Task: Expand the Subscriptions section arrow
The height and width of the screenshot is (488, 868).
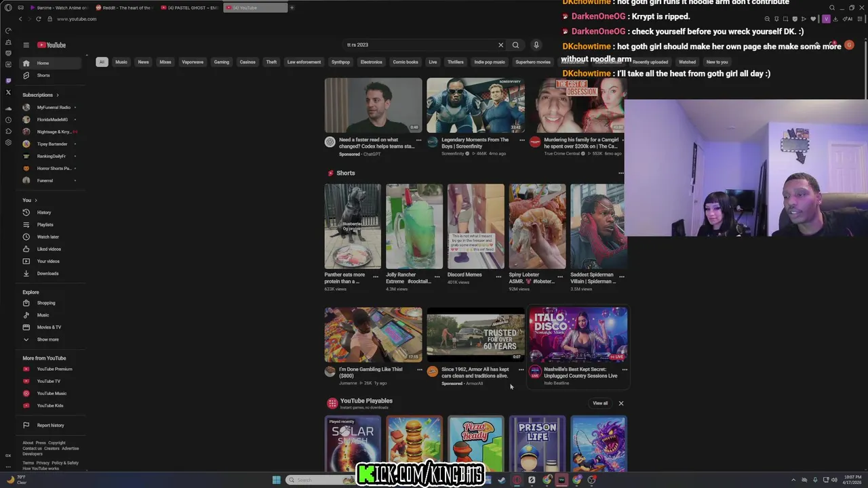Action: click(58, 95)
